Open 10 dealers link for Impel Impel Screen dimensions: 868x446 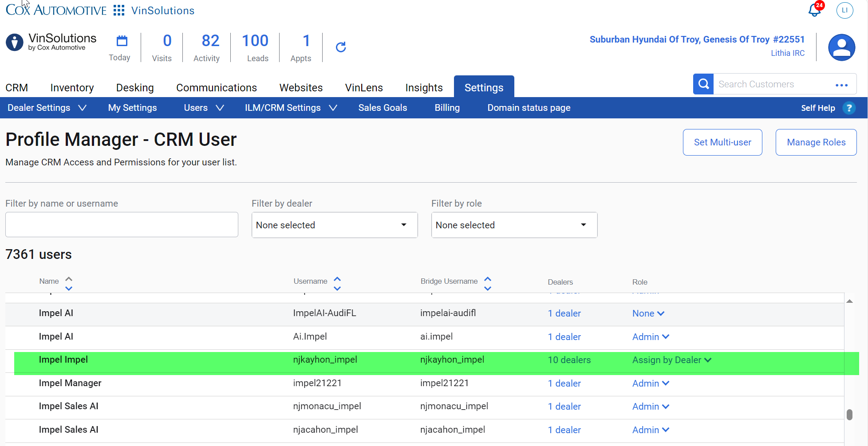(569, 360)
